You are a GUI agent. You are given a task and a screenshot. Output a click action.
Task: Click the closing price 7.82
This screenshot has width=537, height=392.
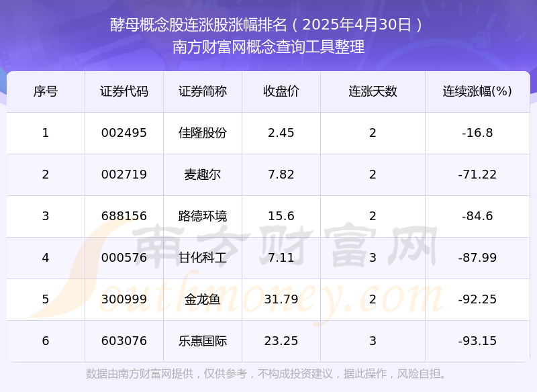tap(281, 175)
